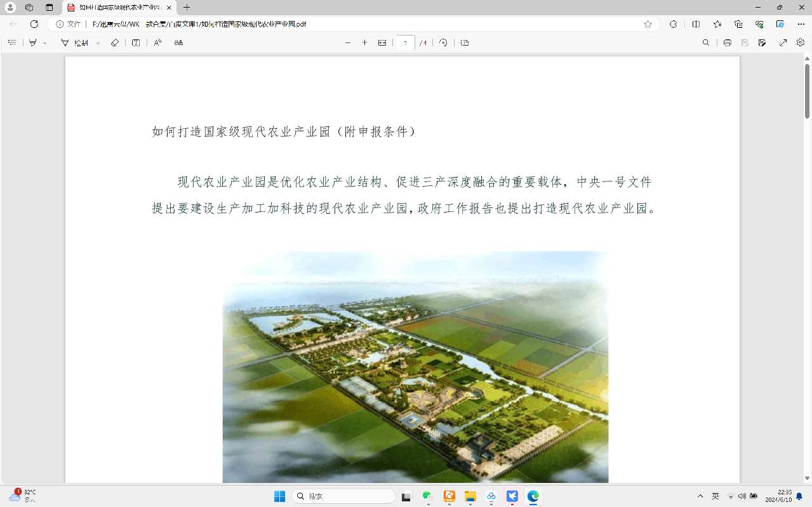
Task: Click the page number input field
Action: coord(404,43)
